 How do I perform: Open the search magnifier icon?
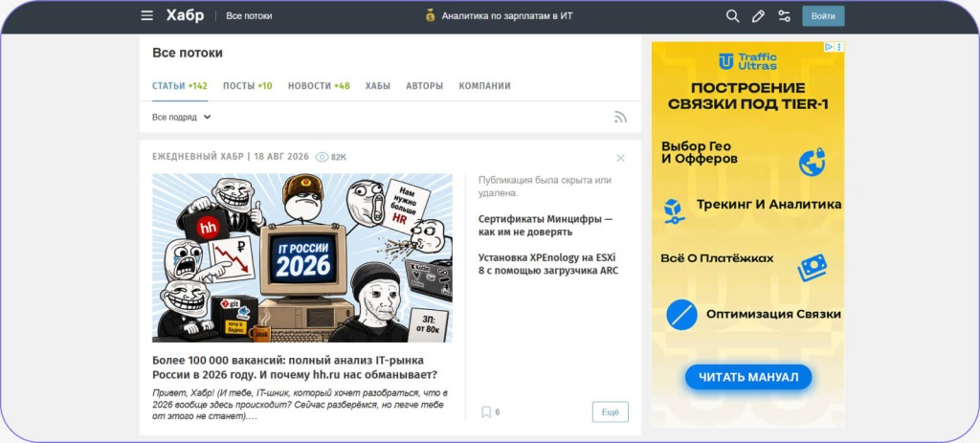click(x=732, y=16)
